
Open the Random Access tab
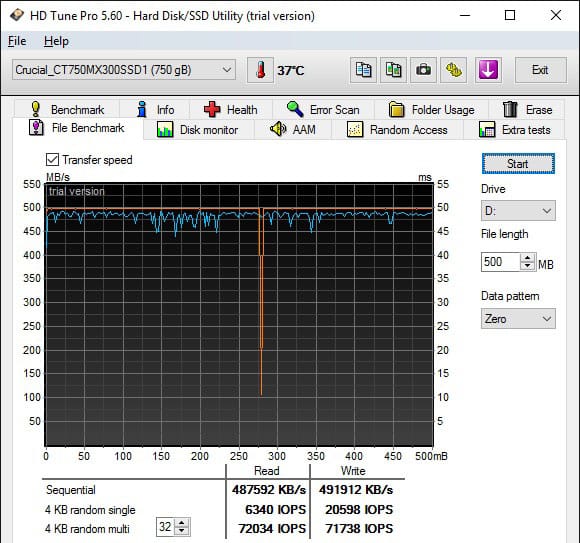(x=397, y=130)
